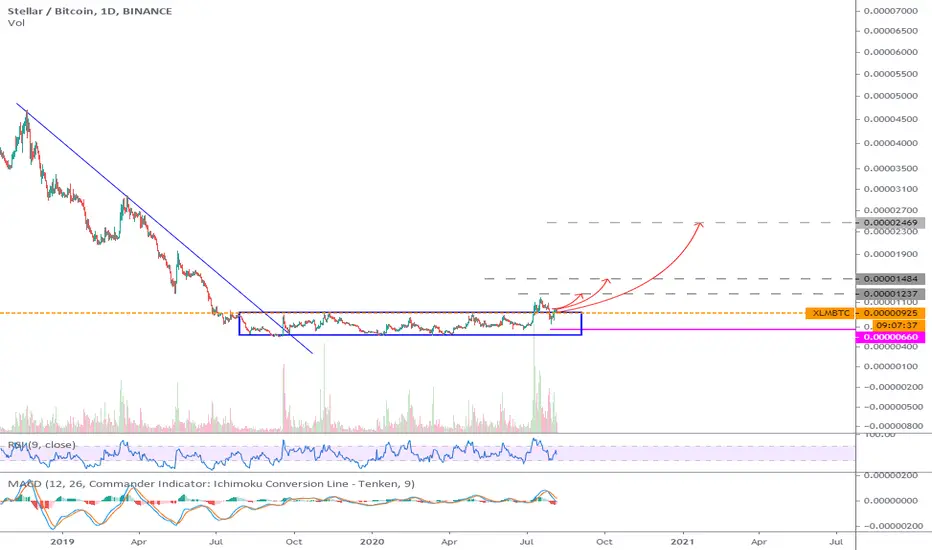
Task: Select the 2019 label on time axis
Action: [62, 542]
